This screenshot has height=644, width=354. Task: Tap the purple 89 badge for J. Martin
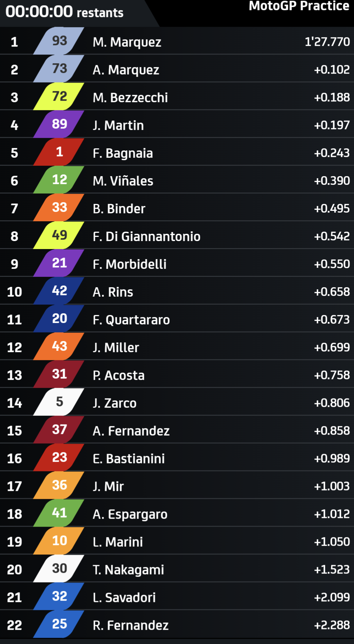59,124
